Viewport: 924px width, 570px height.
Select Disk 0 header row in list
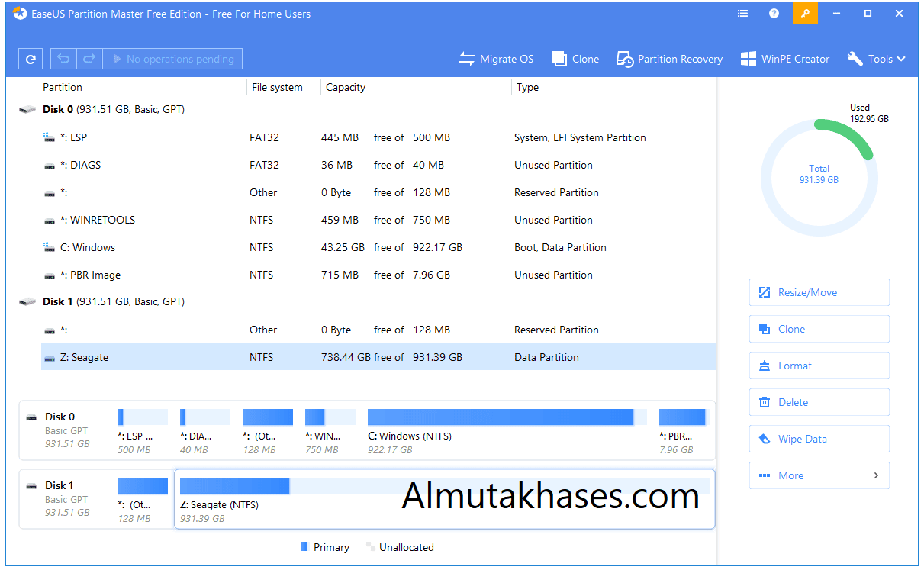coord(366,109)
